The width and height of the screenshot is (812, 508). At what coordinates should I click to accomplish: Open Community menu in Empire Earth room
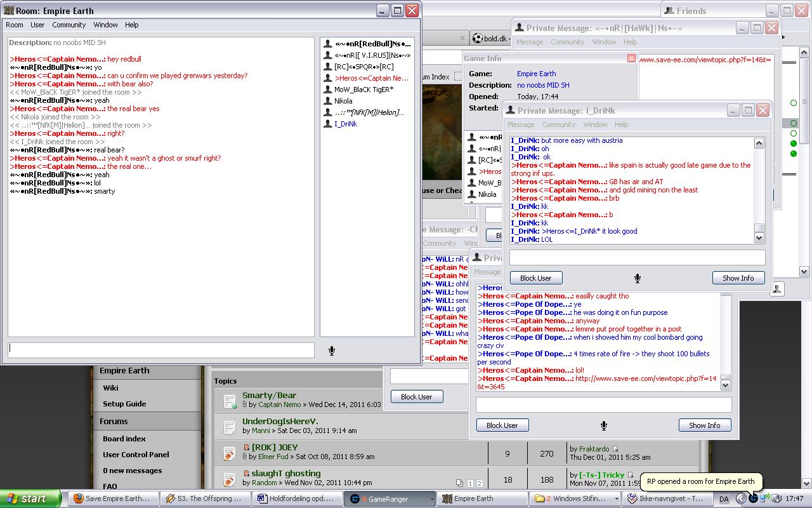(x=69, y=25)
